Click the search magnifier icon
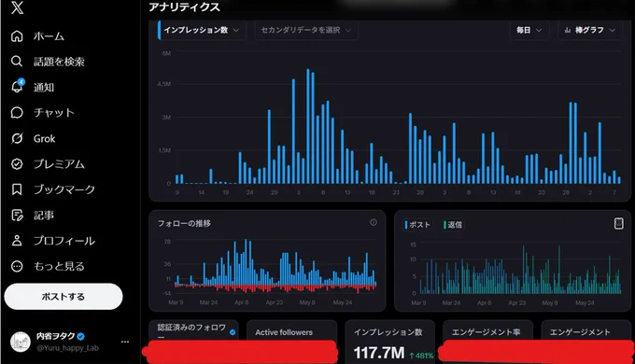Image resolution: width=635 pixels, height=364 pixels. pos(17,62)
